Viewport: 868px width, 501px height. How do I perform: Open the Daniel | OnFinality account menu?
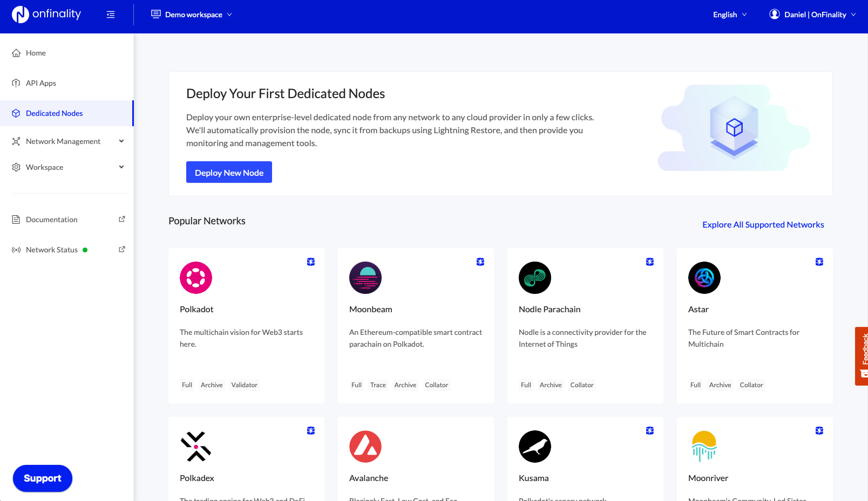pos(812,15)
